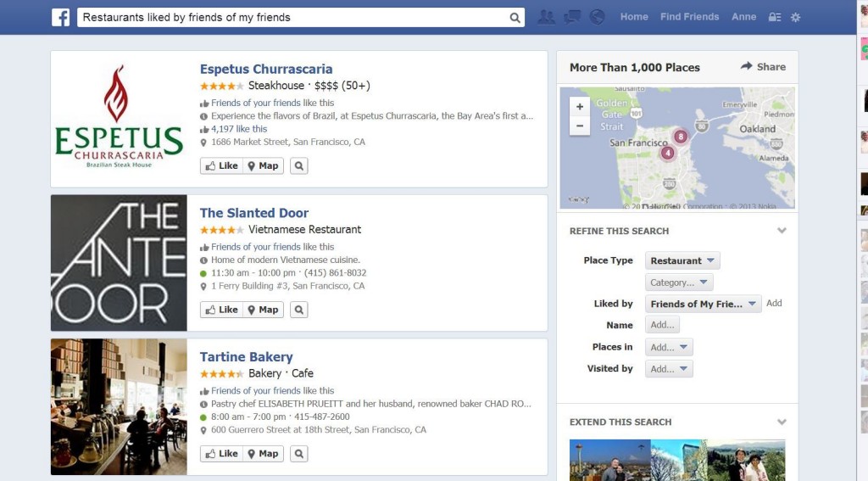The image size is (868, 481).
Task: Click the Share button above the map
Action: tap(763, 67)
